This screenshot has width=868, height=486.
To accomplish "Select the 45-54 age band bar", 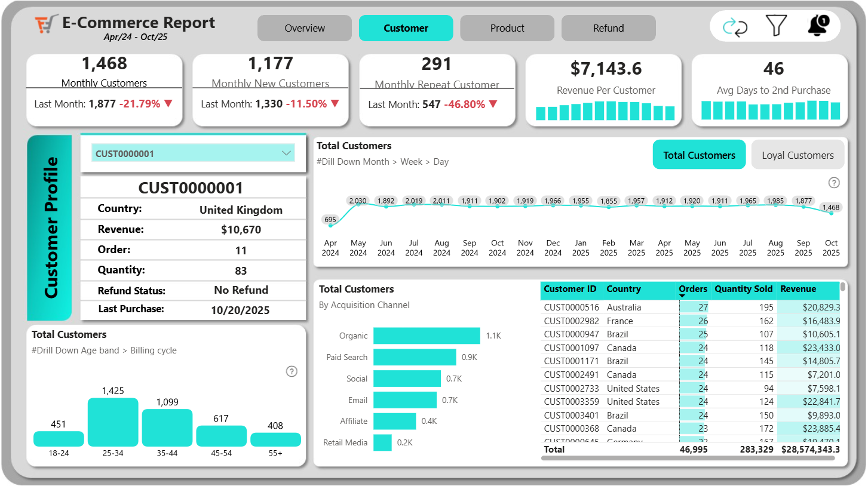I will 221,436.
